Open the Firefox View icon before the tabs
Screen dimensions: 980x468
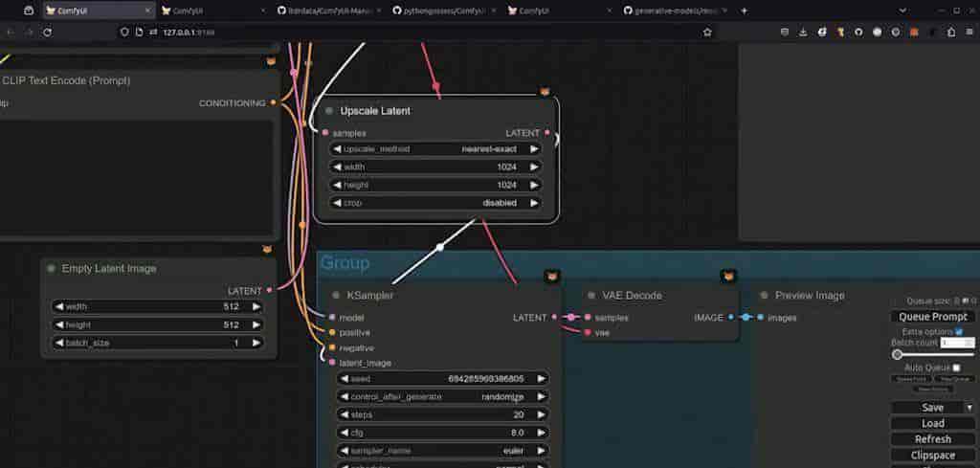29,11
